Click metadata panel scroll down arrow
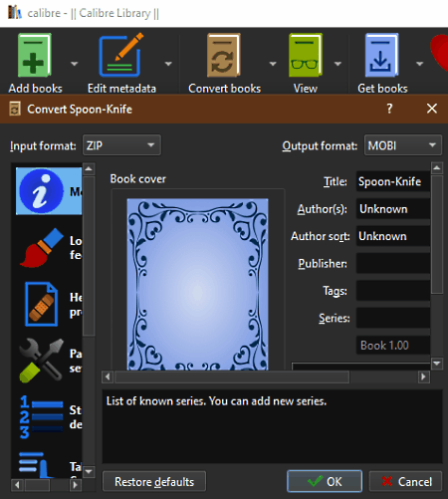This screenshot has width=448, height=499. tap(437, 364)
